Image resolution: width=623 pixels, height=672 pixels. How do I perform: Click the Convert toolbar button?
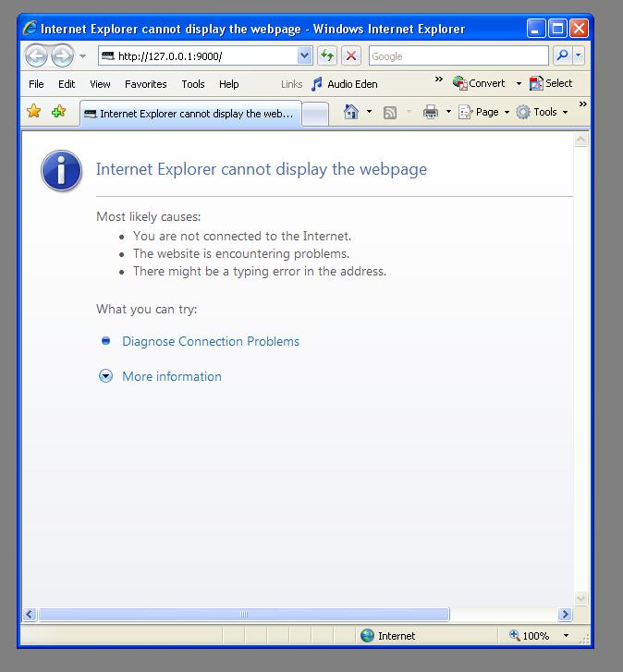(479, 83)
